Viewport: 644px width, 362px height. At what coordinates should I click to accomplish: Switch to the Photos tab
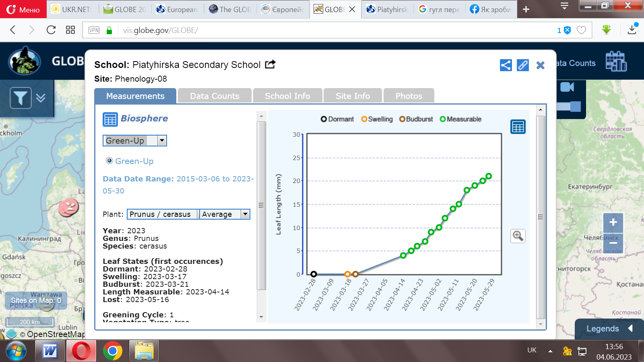(409, 96)
